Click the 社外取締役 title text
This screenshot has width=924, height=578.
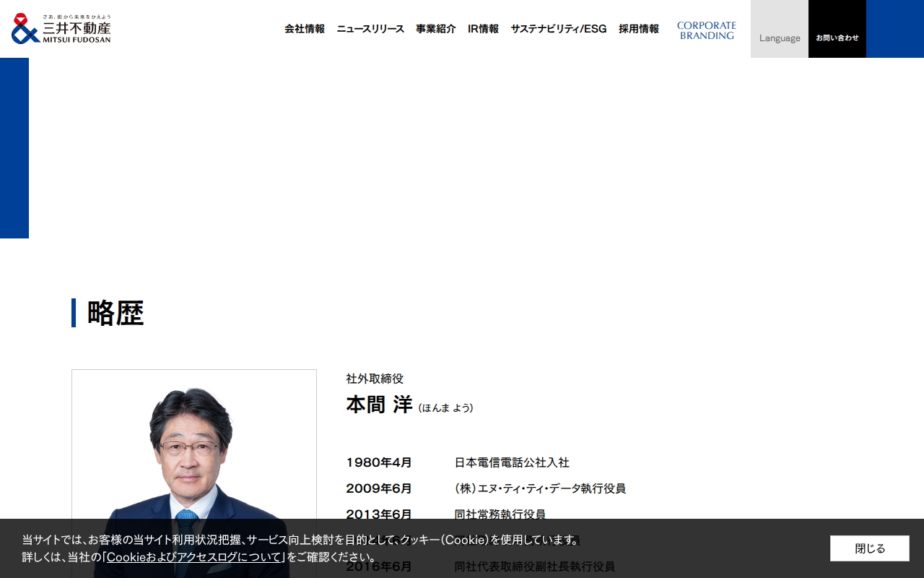tap(375, 379)
